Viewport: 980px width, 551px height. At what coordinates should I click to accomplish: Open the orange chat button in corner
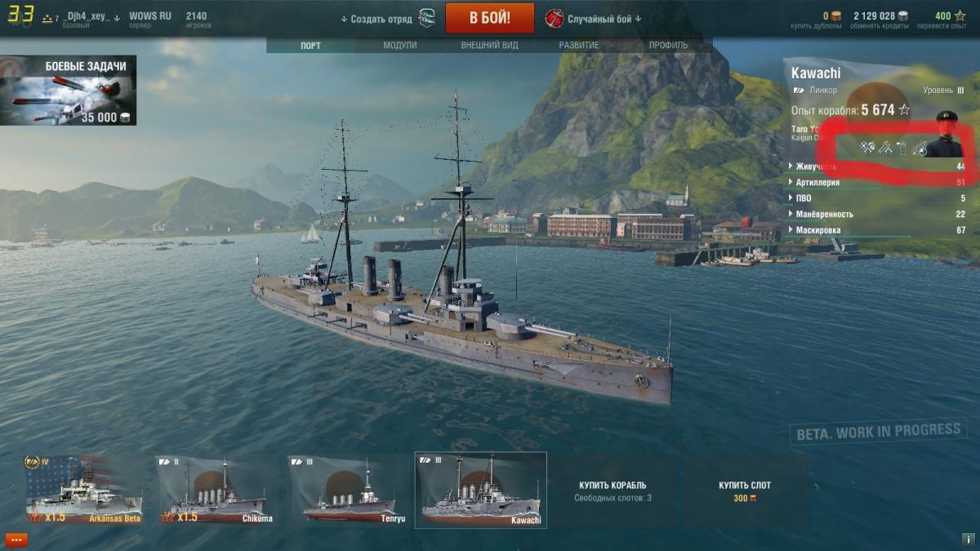coord(16,540)
